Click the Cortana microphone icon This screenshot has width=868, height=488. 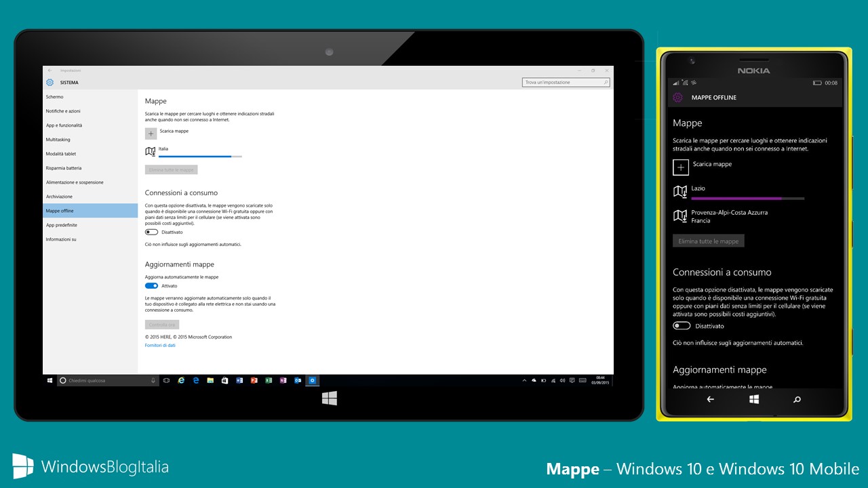(x=153, y=381)
